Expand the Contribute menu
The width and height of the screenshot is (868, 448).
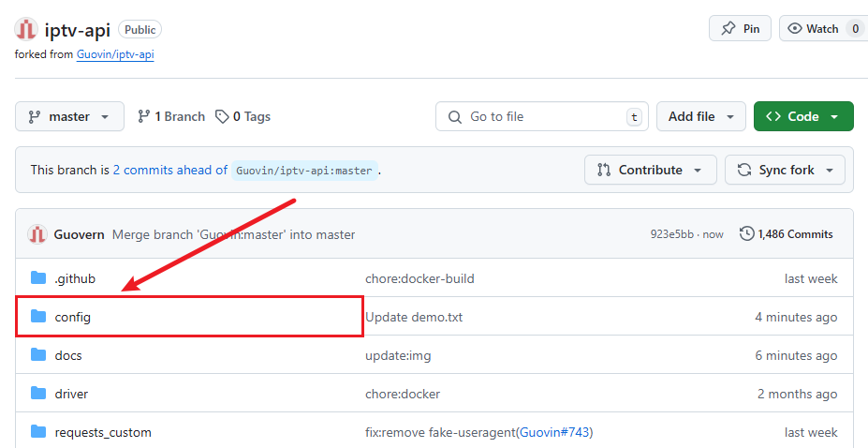pyautogui.click(x=650, y=170)
